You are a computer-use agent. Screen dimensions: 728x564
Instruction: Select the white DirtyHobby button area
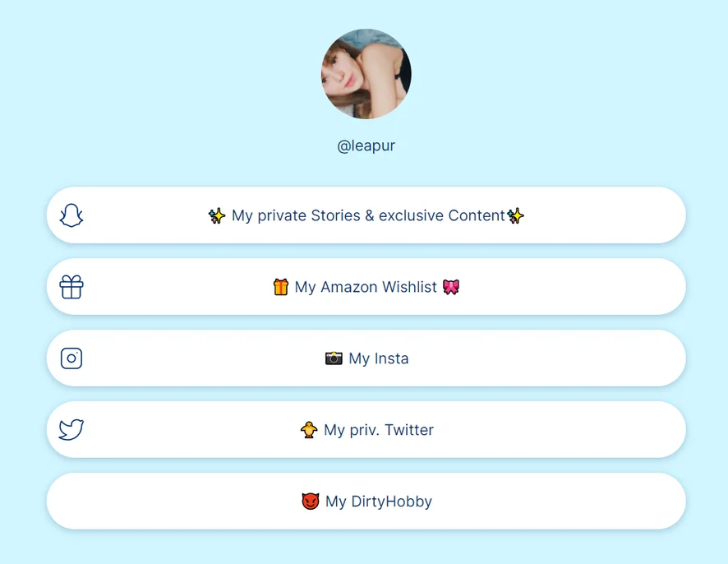(366, 502)
